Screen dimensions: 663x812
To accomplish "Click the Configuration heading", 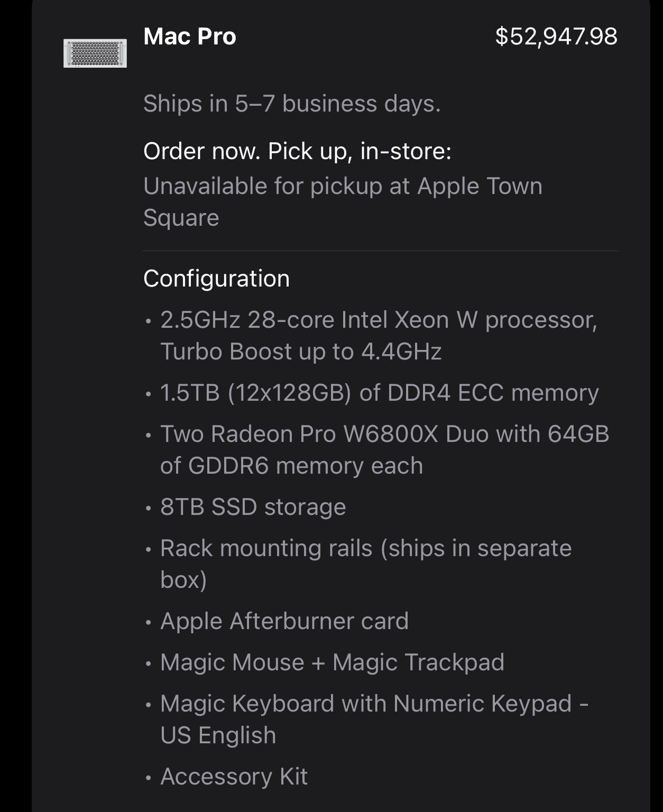I will pos(216,279).
